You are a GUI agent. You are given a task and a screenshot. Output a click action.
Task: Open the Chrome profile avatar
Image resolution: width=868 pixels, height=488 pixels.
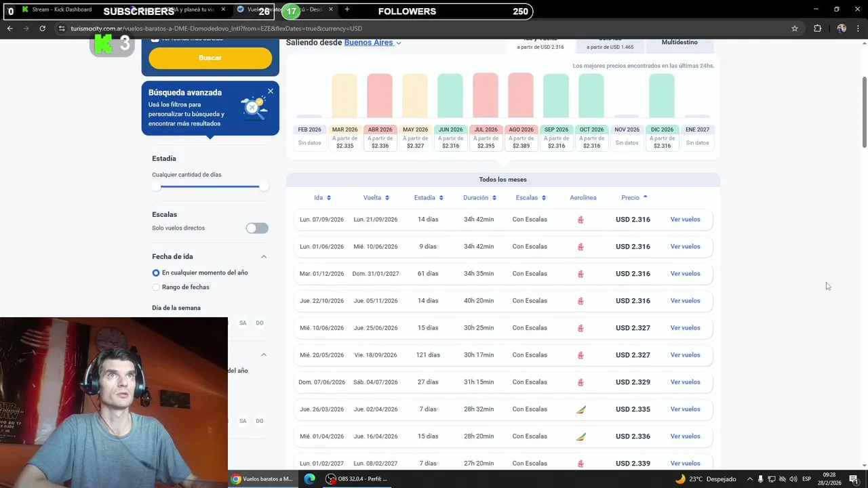(842, 28)
